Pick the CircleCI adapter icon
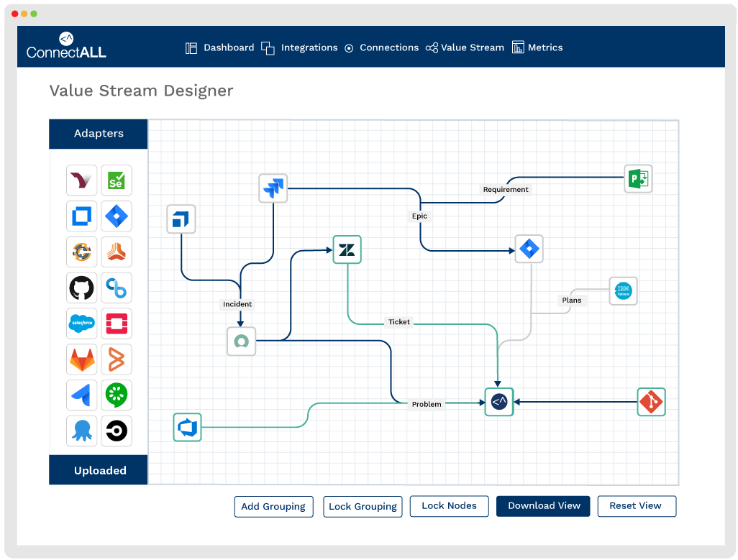The height and width of the screenshot is (560, 738). (x=117, y=431)
